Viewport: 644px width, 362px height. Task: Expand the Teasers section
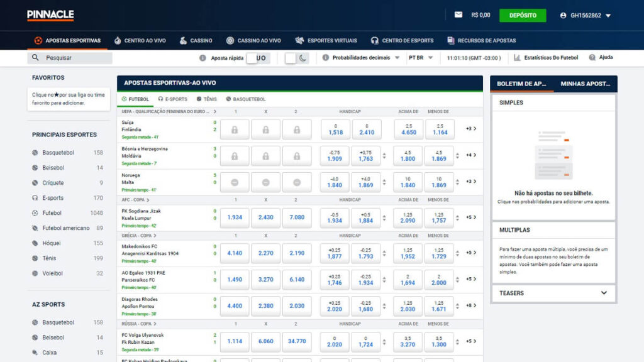[x=553, y=293]
